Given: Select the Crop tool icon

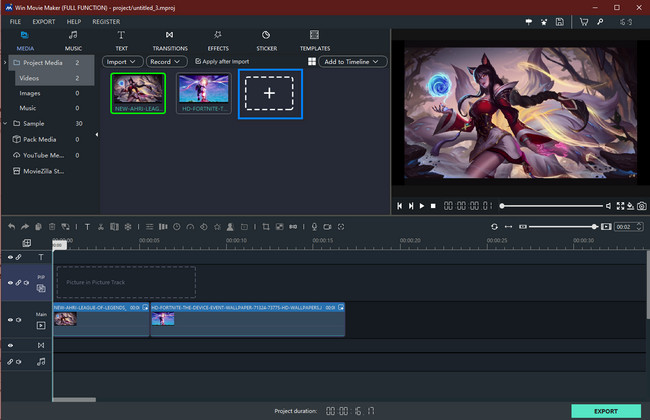Looking at the screenshot, I should [x=266, y=227].
